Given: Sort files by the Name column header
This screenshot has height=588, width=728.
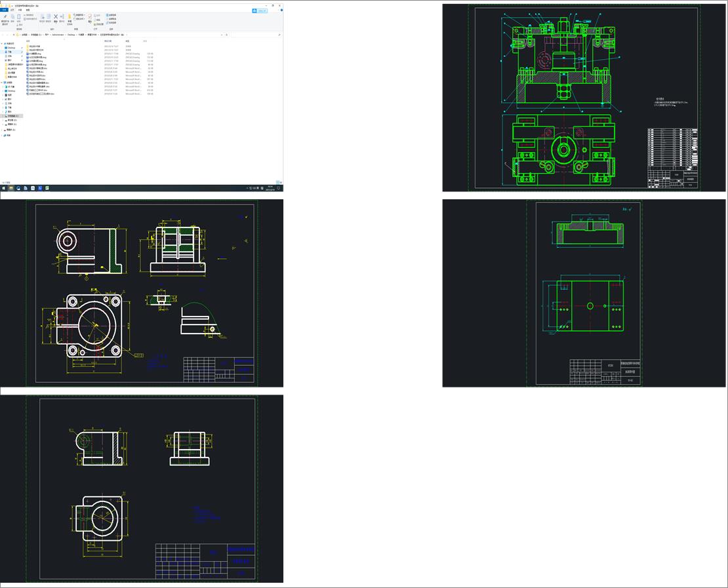Looking at the screenshot, I should click(x=28, y=41).
